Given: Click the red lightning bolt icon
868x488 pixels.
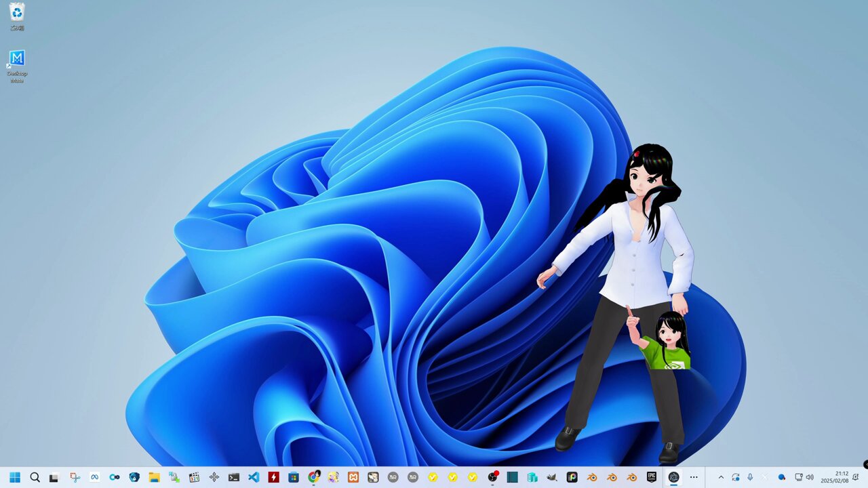Looking at the screenshot, I should tap(273, 477).
